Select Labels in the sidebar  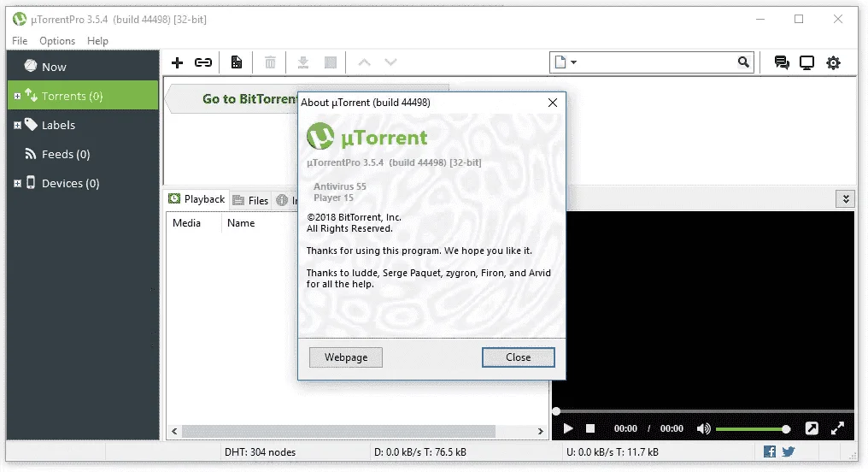[x=83, y=125]
